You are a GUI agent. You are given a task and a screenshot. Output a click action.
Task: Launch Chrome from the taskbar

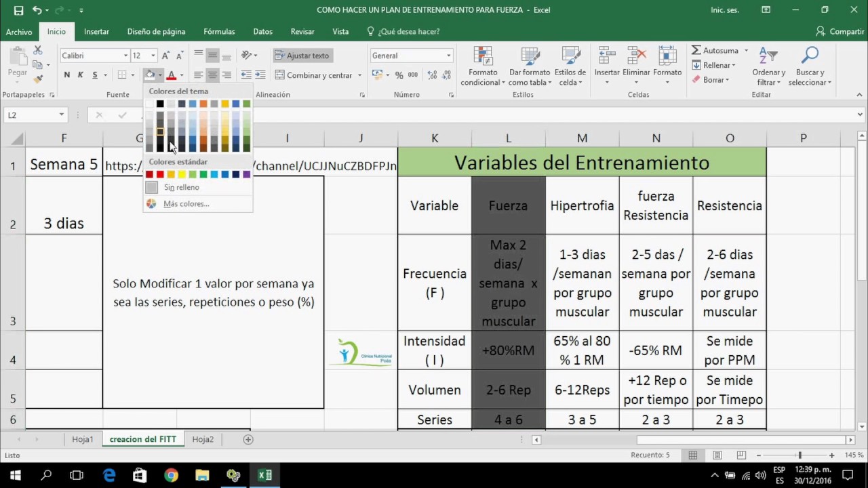pos(171,475)
